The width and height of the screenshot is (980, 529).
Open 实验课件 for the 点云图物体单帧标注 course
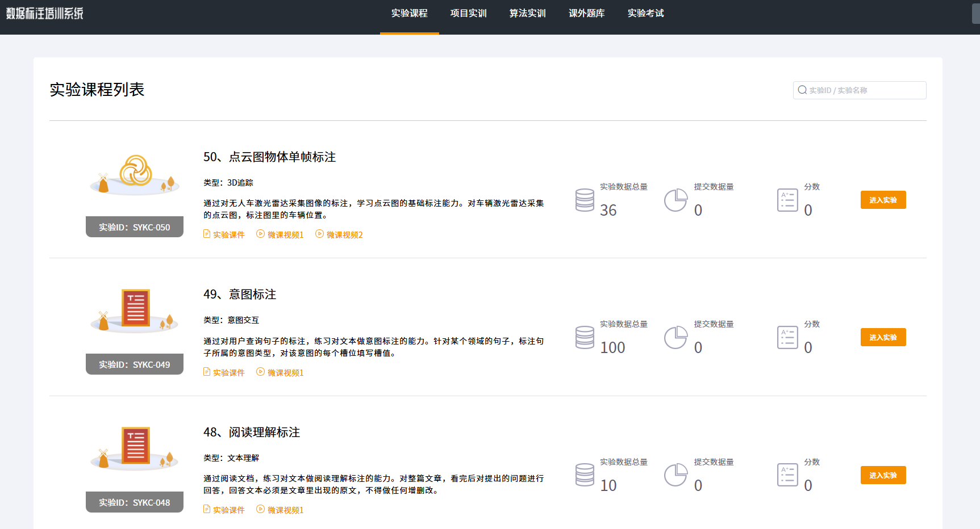click(x=224, y=234)
